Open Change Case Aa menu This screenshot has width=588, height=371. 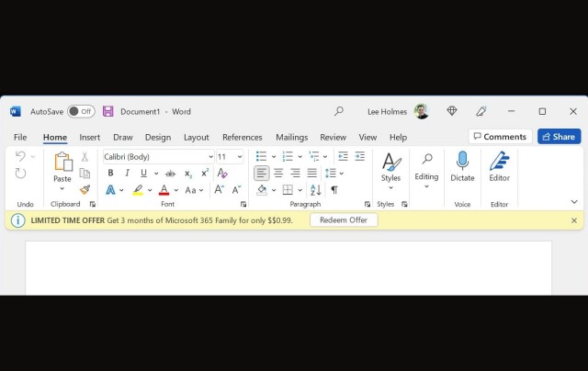coord(194,190)
